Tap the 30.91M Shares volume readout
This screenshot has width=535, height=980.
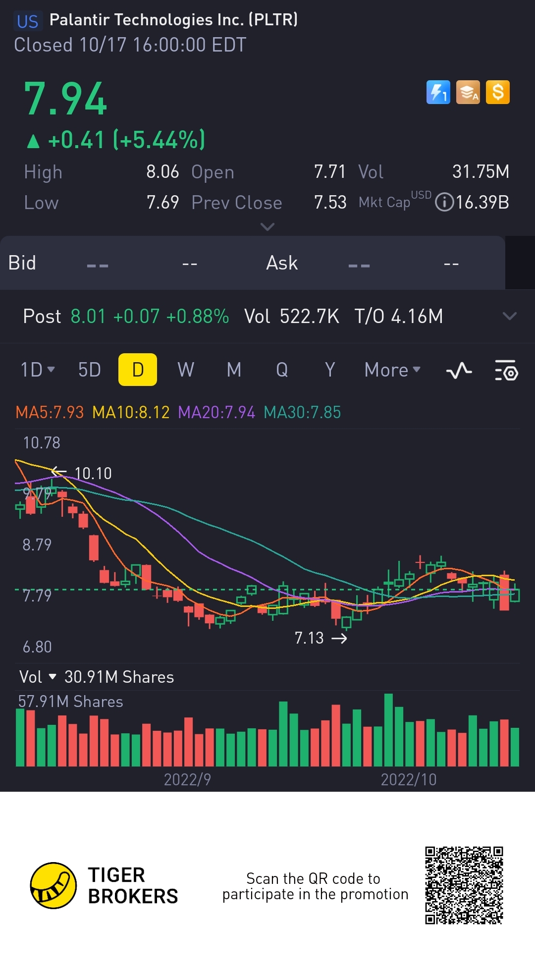click(119, 677)
